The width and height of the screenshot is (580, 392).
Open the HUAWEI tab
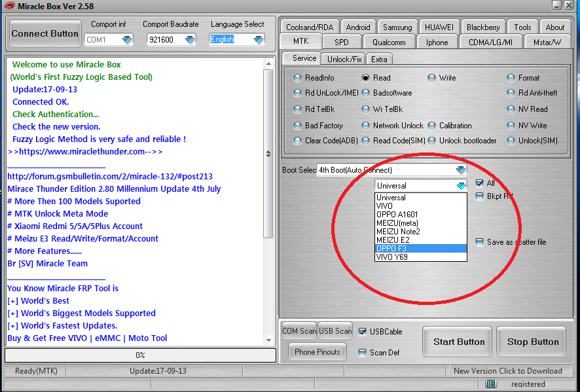point(439,27)
